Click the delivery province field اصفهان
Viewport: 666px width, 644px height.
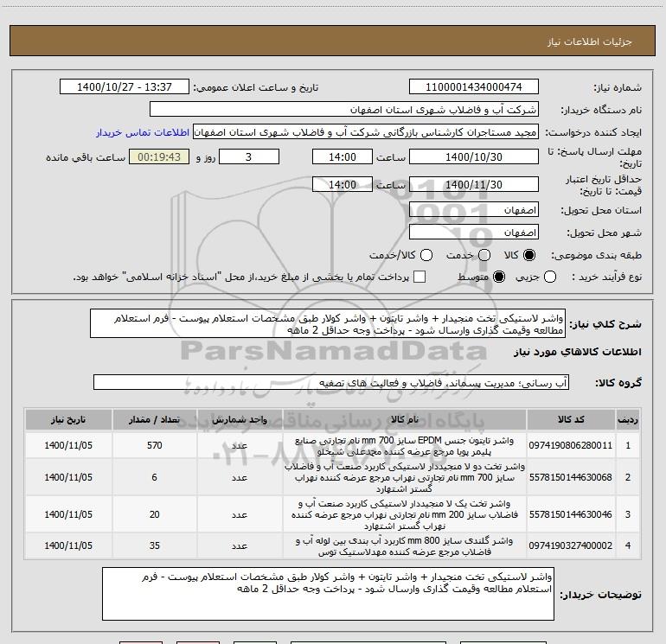coord(474,210)
